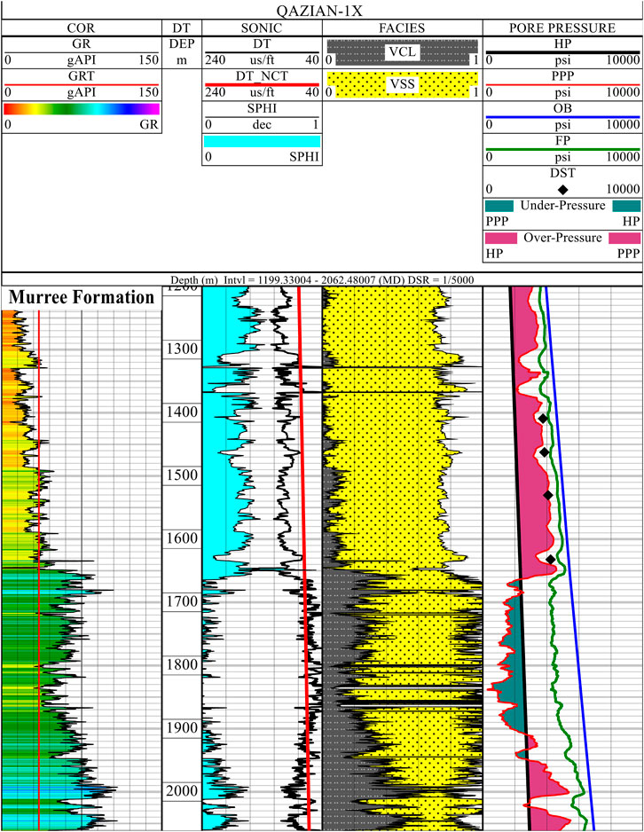Click the grey VCL pattern swatch
Screen dimensions: 644x832
[x=403, y=52]
